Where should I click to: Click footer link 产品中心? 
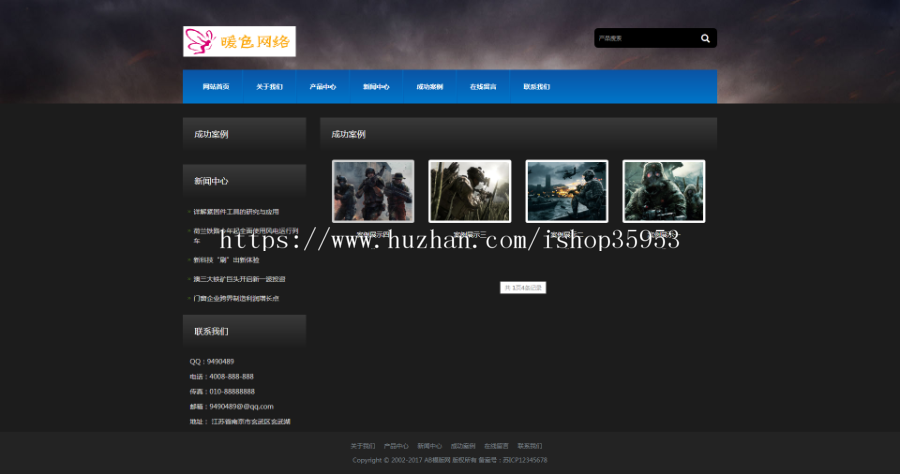(x=396, y=446)
